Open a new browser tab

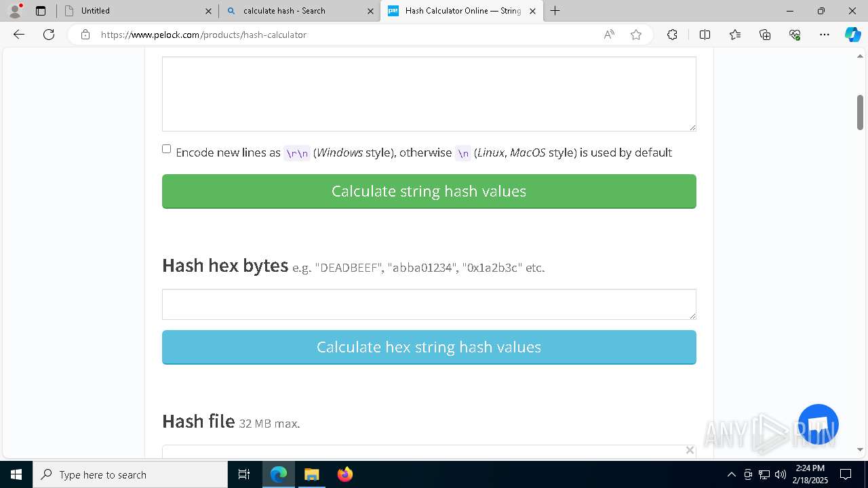tap(555, 11)
